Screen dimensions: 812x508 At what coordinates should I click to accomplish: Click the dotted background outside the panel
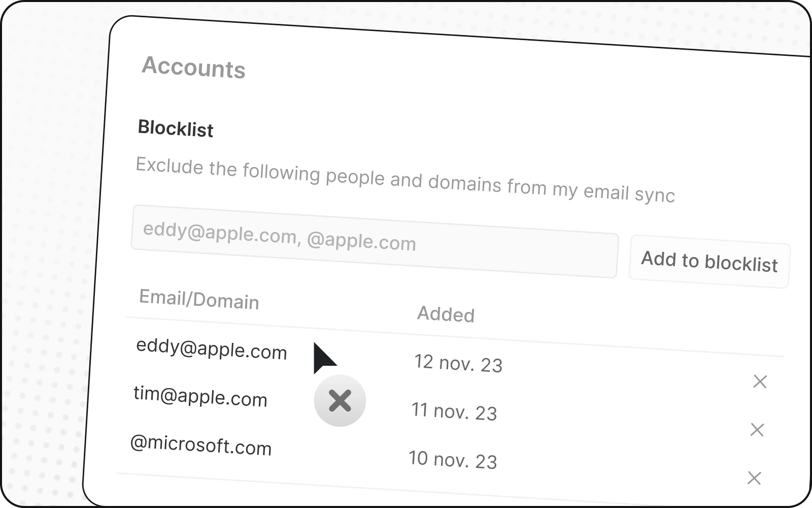click(46, 254)
